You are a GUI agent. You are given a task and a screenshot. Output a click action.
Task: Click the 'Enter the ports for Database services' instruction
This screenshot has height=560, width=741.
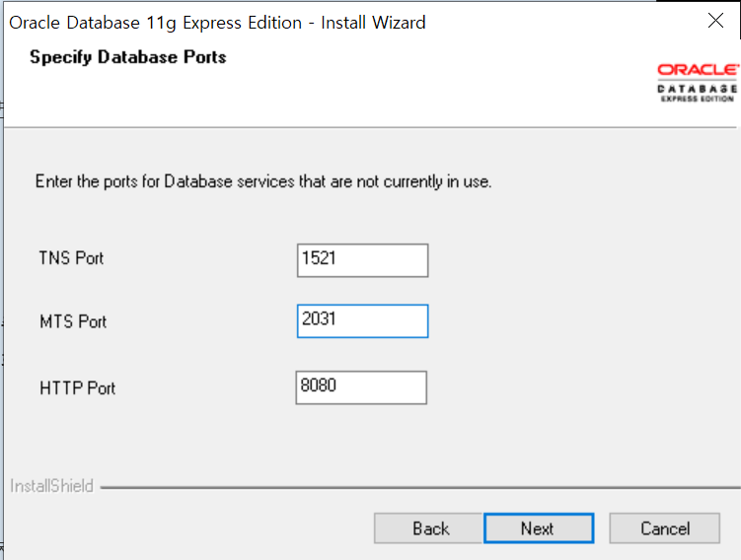tap(263, 181)
